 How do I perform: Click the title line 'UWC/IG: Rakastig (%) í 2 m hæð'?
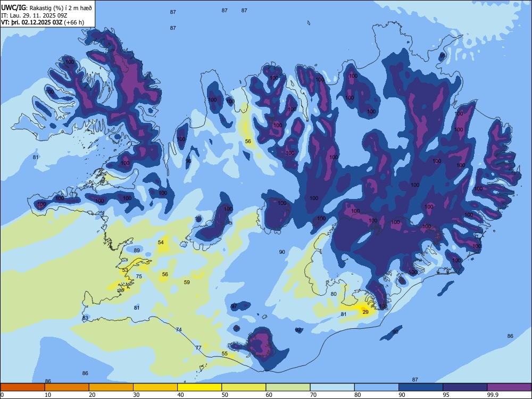[46, 7]
